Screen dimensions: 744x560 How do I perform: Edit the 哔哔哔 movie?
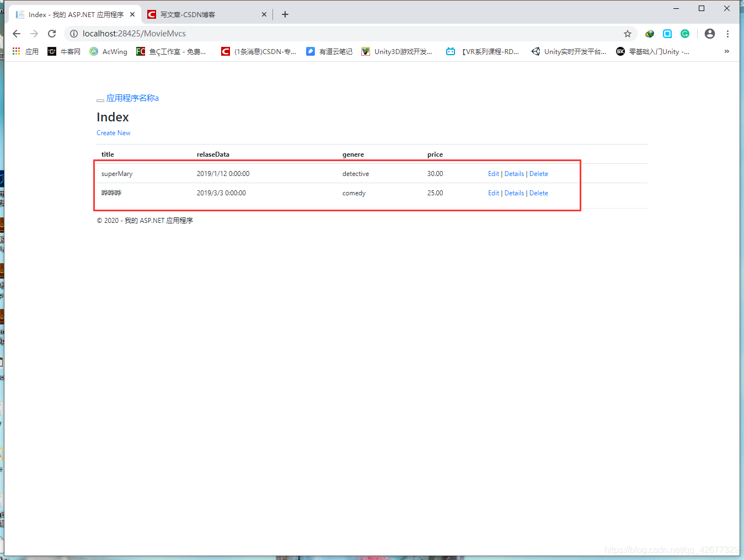(494, 193)
